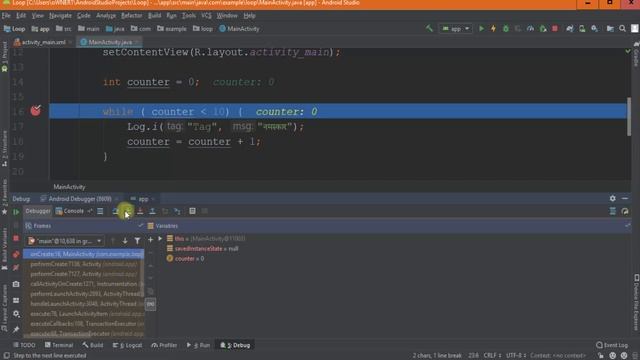Toggle the frames filter funnel icon
Image resolution: width=640 pixels, height=360 pixels.
138,241
